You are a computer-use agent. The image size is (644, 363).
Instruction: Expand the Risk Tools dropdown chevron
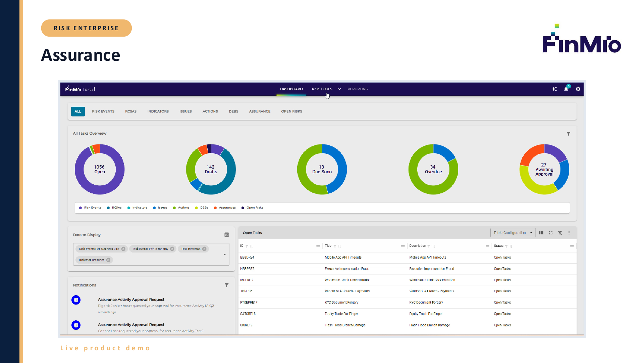[x=339, y=89]
